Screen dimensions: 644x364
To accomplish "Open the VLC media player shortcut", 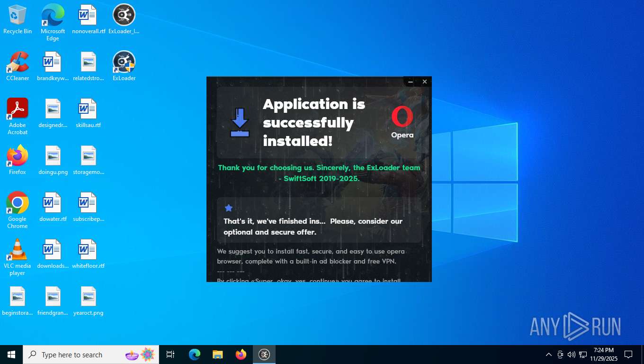I will (18, 257).
